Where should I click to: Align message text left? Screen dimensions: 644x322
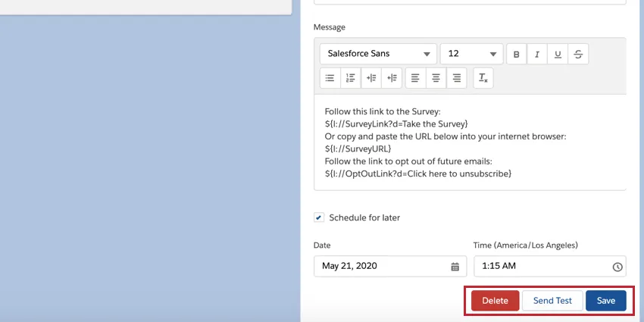415,77
